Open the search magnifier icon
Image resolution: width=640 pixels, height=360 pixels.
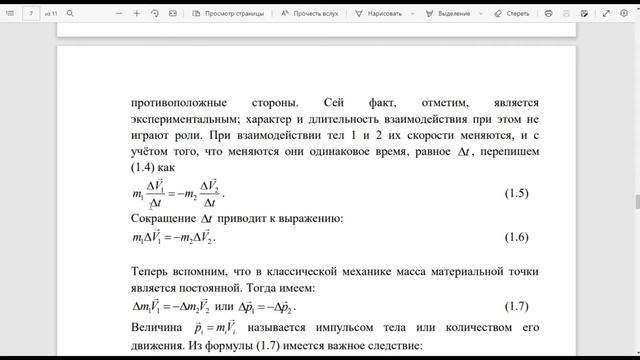point(70,13)
